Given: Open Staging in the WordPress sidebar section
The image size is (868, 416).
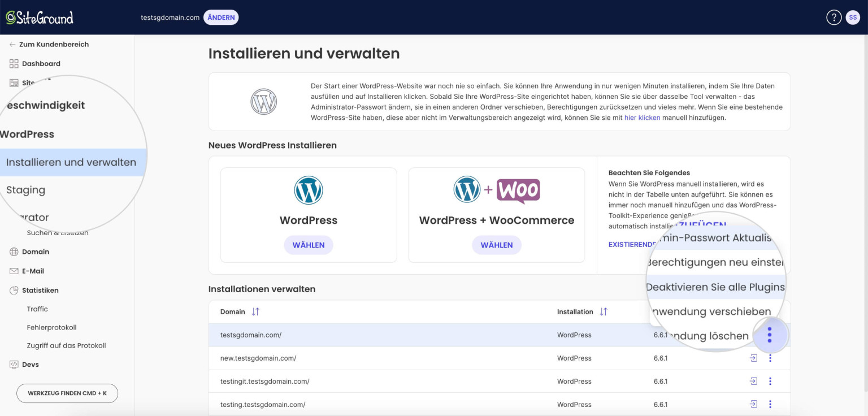Looking at the screenshot, I should click(25, 190).
